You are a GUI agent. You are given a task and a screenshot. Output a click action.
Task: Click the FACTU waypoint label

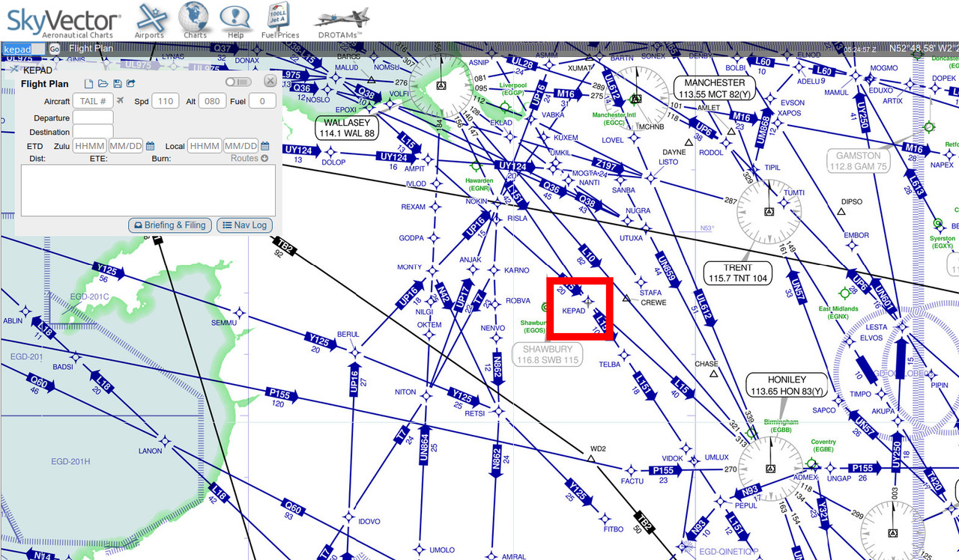pyautogui.click(x=632, y=481)
